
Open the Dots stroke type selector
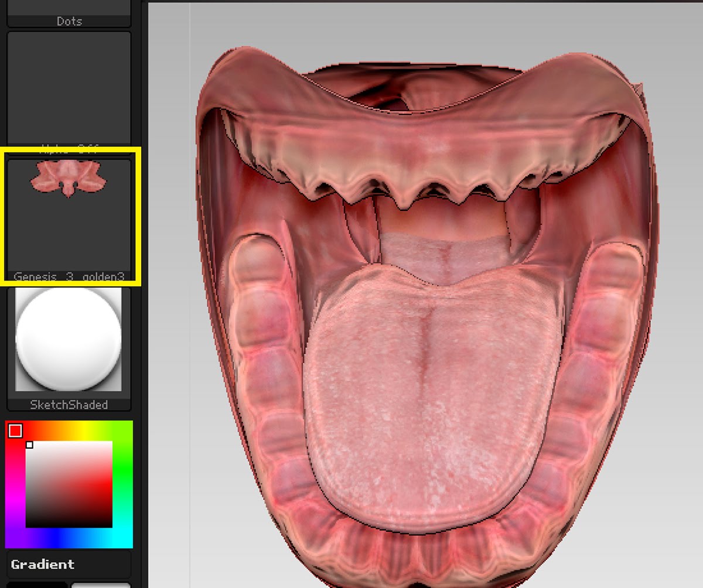[69, 15]
